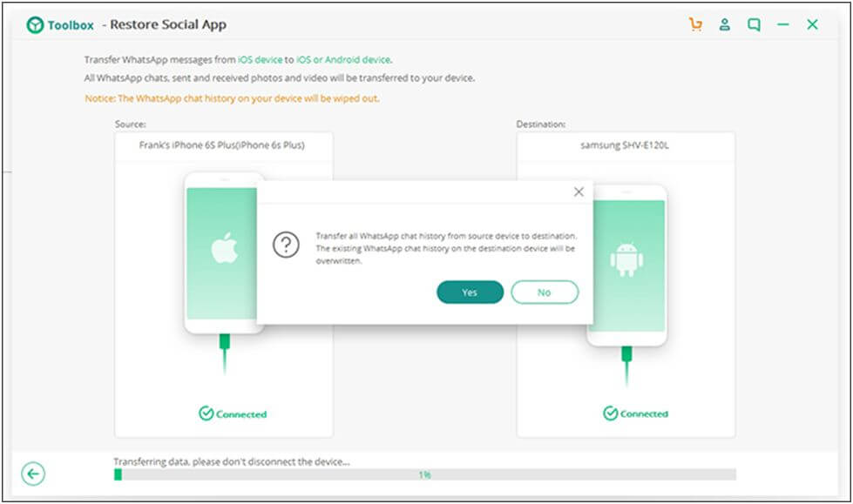
Task: Confirm the transfer by pressing Yes
Action: pyautogui.click(x=470, y=292)
